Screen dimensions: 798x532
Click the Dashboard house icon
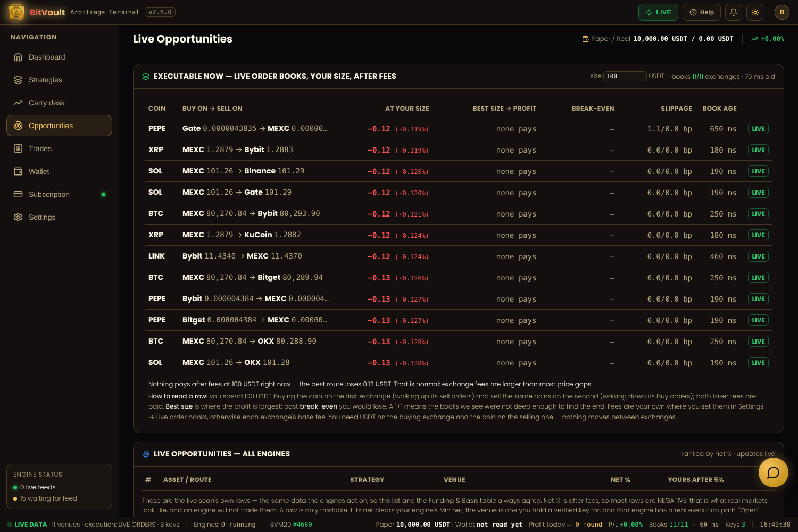18,57
